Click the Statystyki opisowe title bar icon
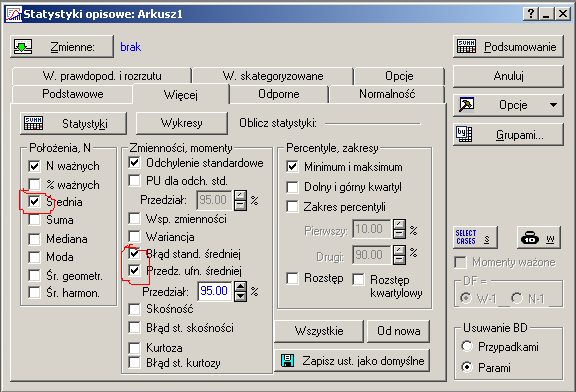The width and height of the screenshot is (576, 392). 14,14
